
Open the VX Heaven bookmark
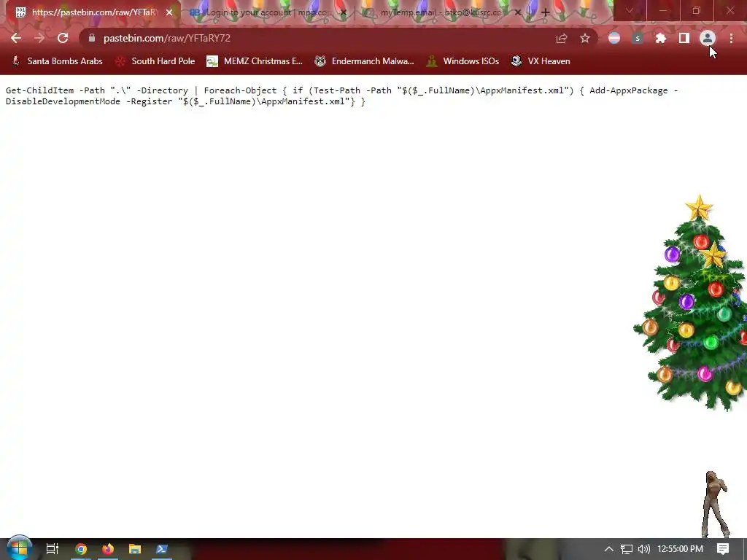[541, 61]
